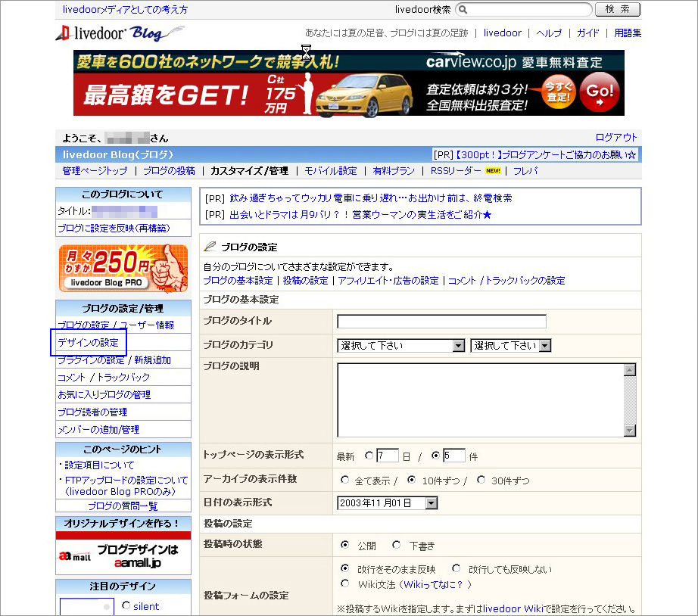Select the 最新 日 radio option

[x=369, y=456]
